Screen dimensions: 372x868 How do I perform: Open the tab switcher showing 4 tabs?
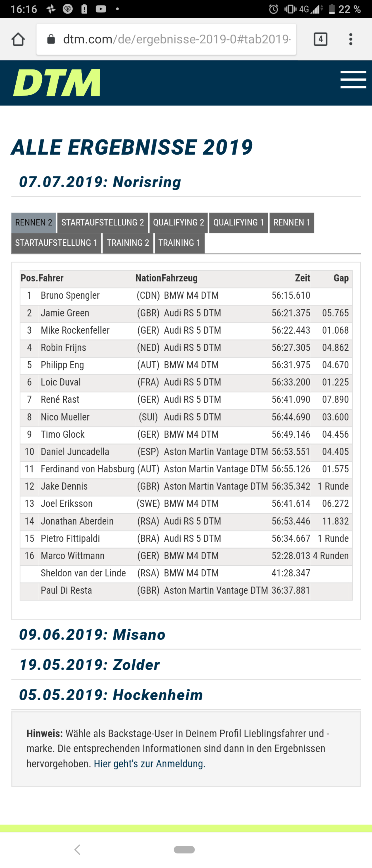[320, 39]
